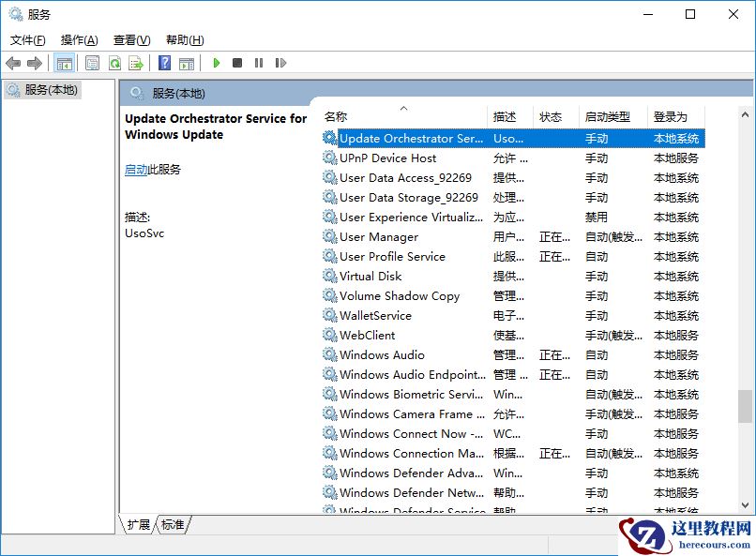Click the Stop Service toolbar icon
Image resolution: width=756 pixels, height=556 pixels.
point(238,63)
